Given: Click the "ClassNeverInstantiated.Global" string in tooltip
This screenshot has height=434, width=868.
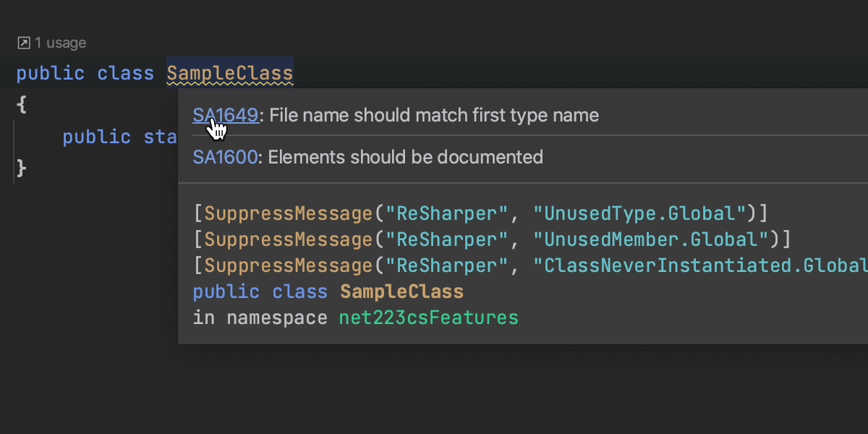Looking at the screenshot, I should pos(700,265).
